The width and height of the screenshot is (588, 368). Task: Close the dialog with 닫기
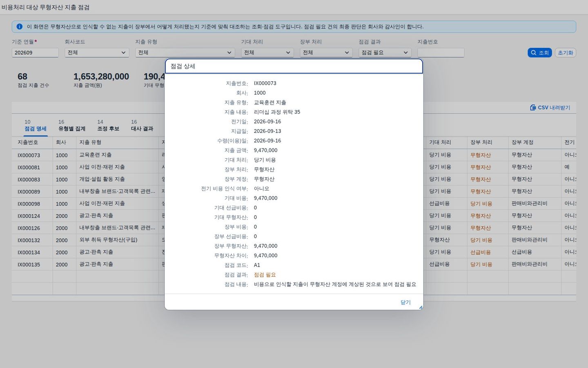[x=405, y=302]
